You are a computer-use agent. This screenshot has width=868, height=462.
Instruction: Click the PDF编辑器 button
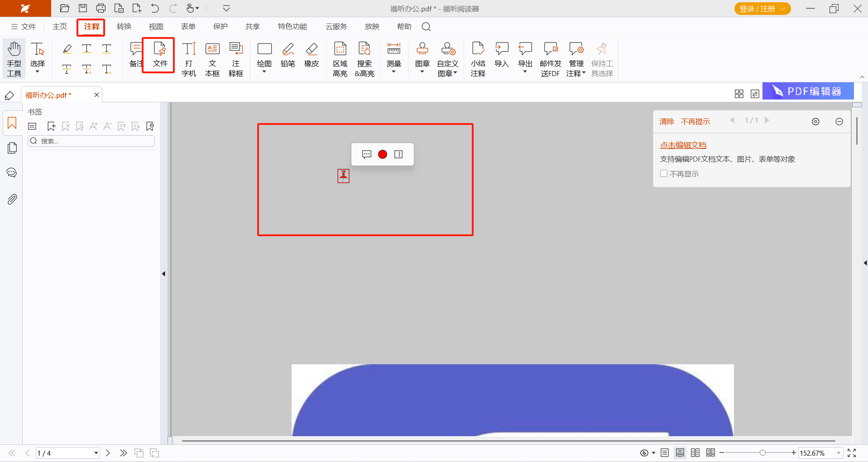pos(808,91)
